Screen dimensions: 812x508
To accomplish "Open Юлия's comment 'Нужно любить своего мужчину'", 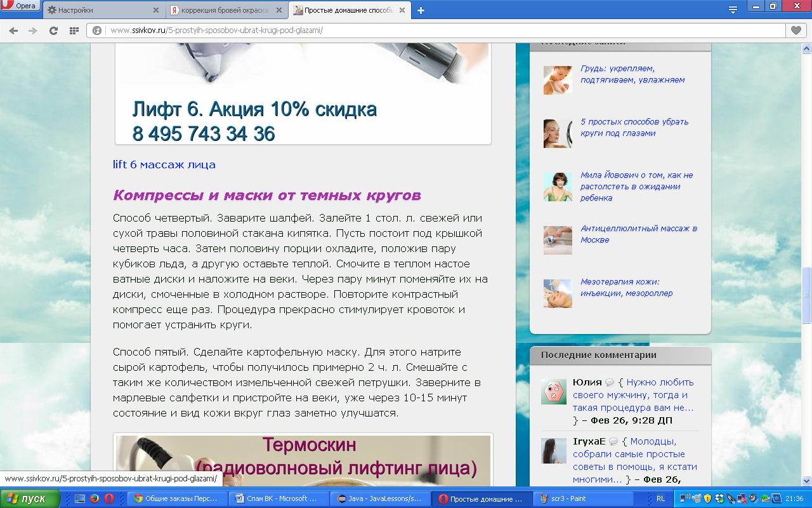I will 633,395.
